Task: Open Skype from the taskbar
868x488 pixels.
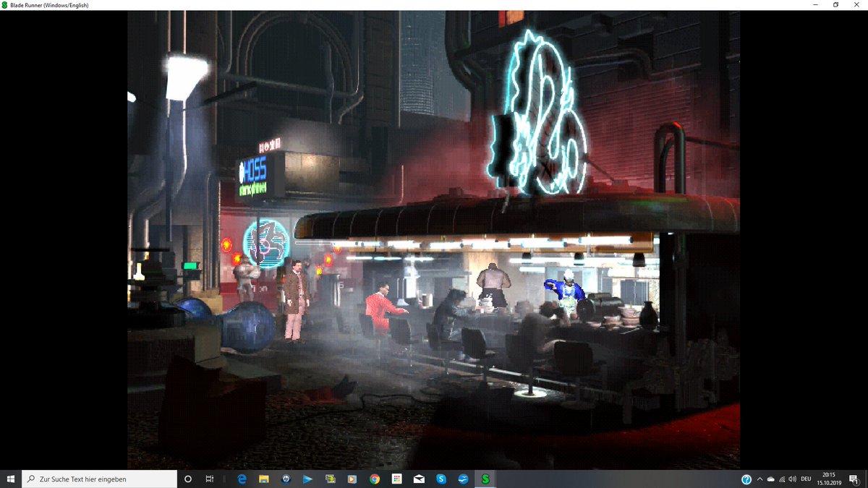Action: click(441, 479)
